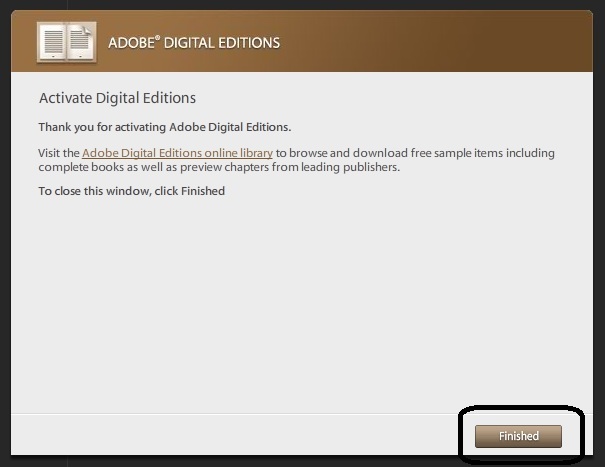605x467 pixels.
Task: Click the Finished button
Action: [518, 436]
